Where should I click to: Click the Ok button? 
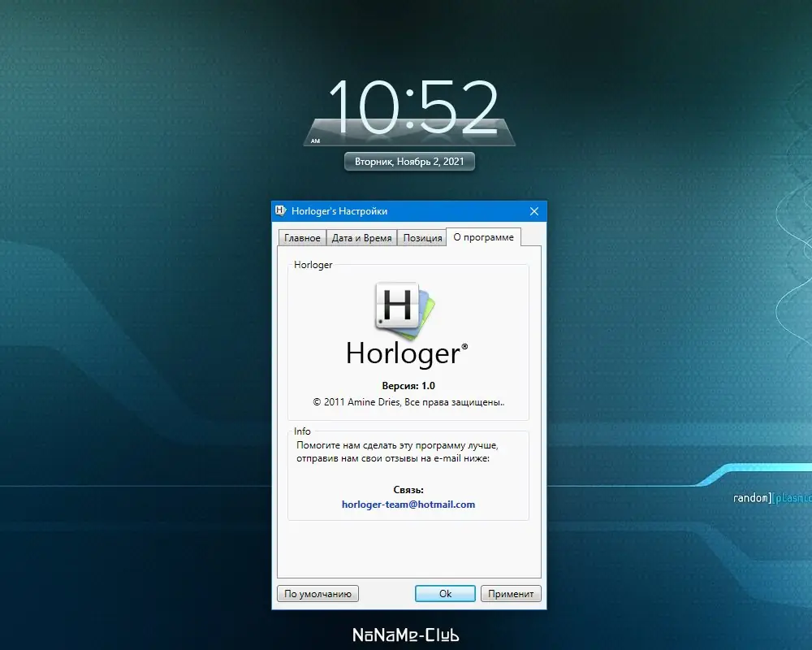tap(445, 593)
